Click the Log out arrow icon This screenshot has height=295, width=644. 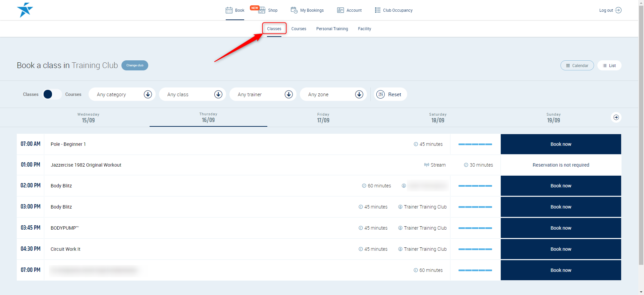pos(618,10)
